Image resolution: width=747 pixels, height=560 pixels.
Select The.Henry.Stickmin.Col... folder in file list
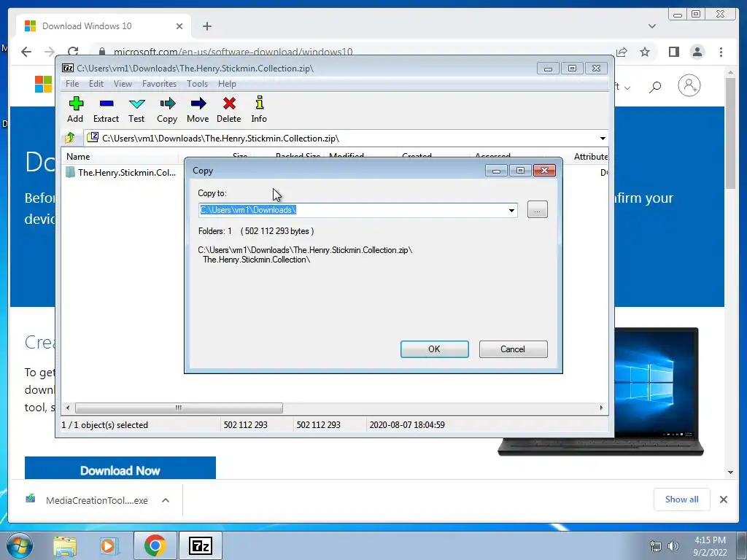121,172
